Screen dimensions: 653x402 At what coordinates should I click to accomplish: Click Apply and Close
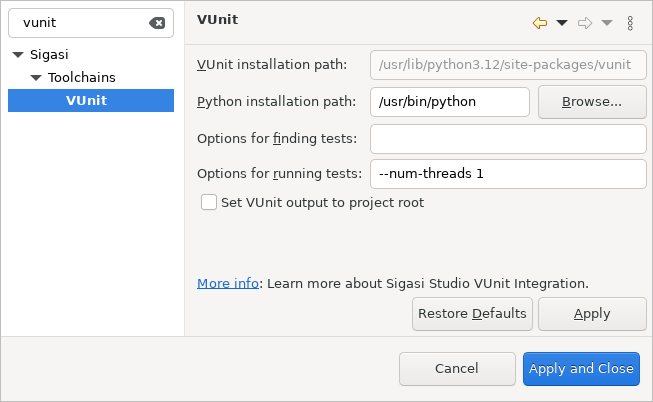click(581, 369)
